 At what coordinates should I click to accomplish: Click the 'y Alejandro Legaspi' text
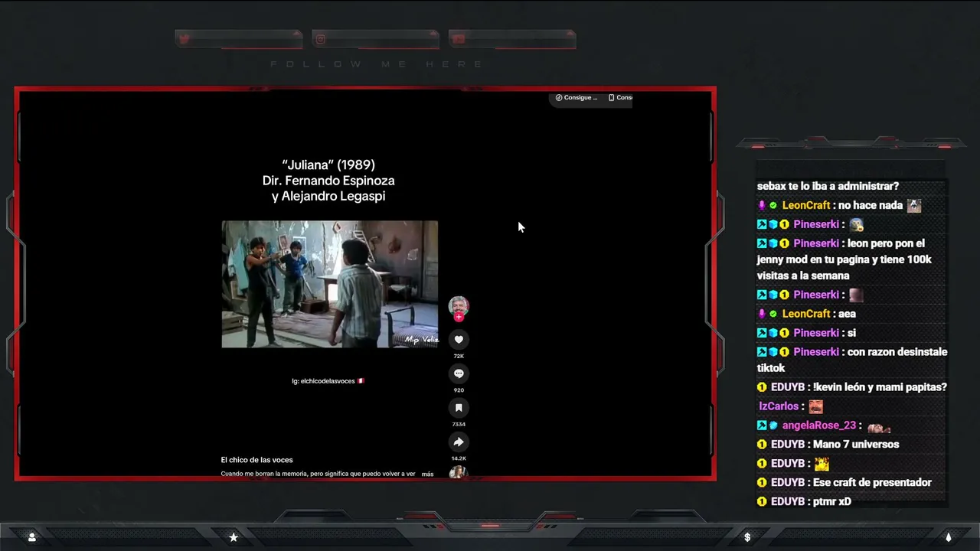point(328,197)
